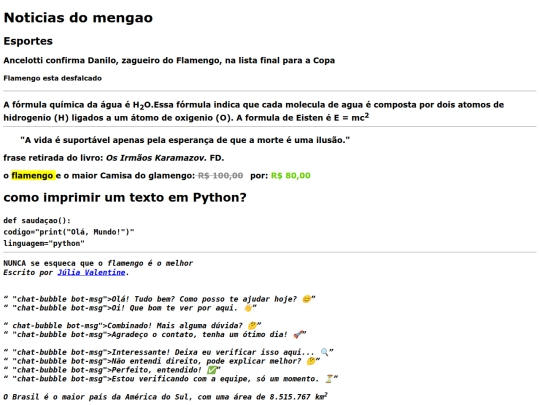Image resolution: width=540 pixels, height=405 pixels.
Task: Click 'Estou verificando com a equipe' line
Action: 170,379
